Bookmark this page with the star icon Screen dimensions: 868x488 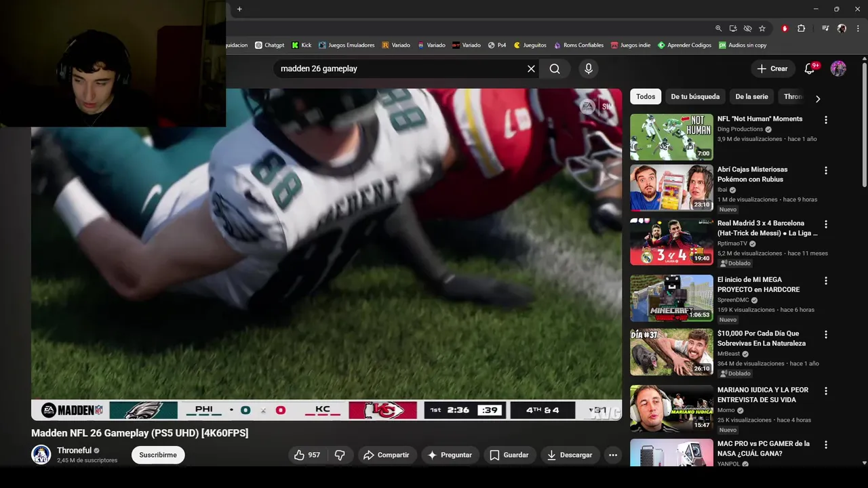[x=762, y=28]
